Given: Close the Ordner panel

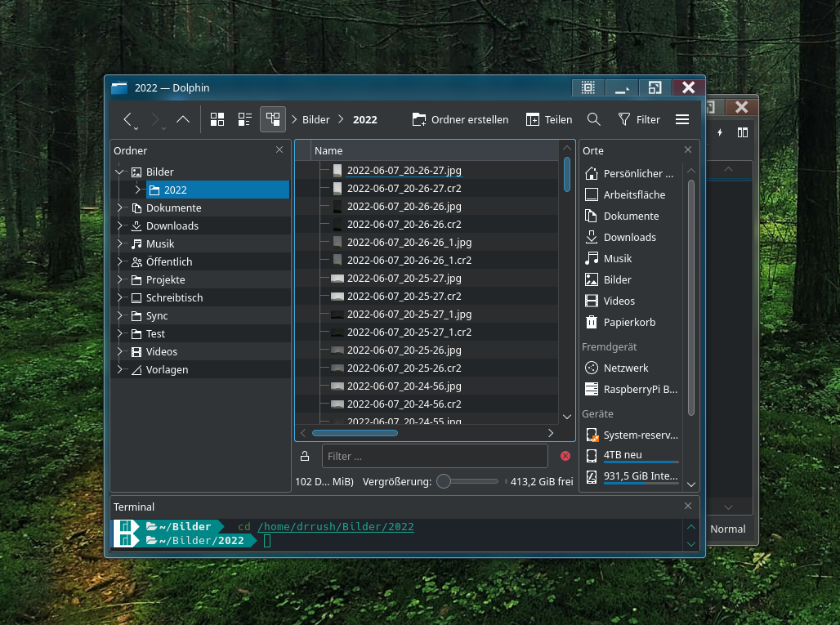Looking at the screenshot, I should point(279,150).
